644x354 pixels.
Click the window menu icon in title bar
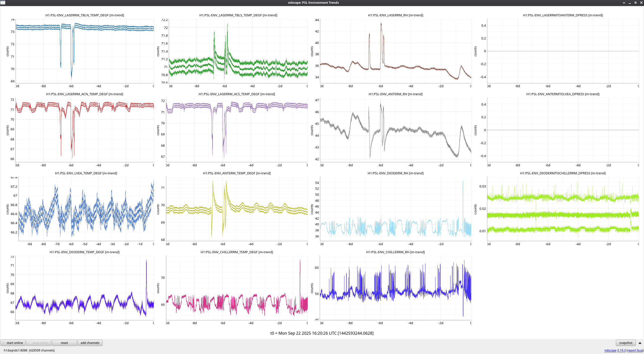pos(3,3)
